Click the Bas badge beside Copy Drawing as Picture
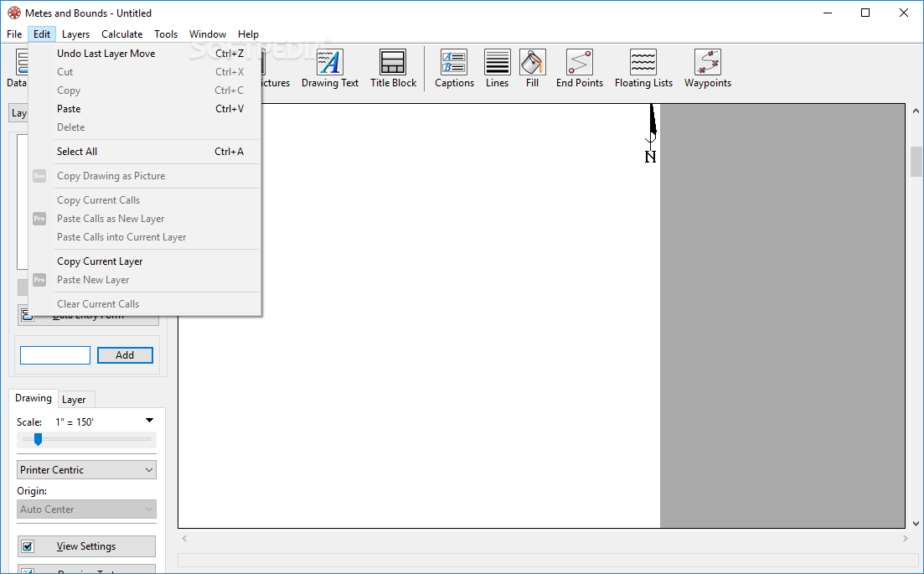Screen dimensions: 924x574 coord(39,176)
